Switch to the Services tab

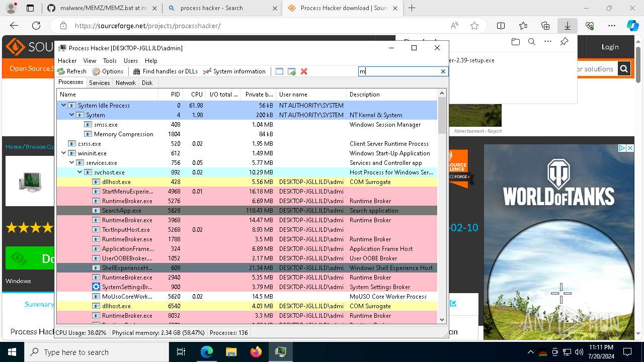[100, 83]
